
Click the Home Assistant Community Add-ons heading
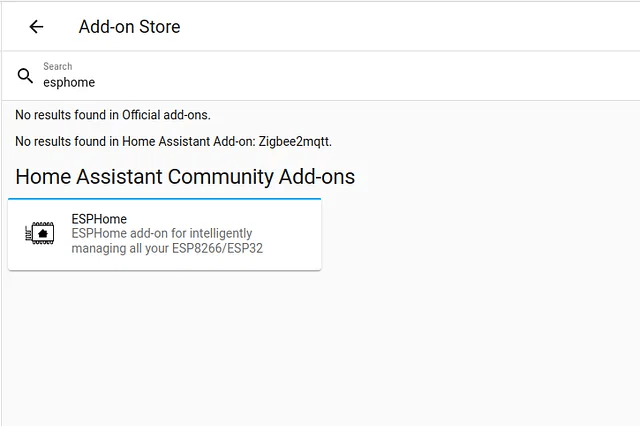coord(185,177)
